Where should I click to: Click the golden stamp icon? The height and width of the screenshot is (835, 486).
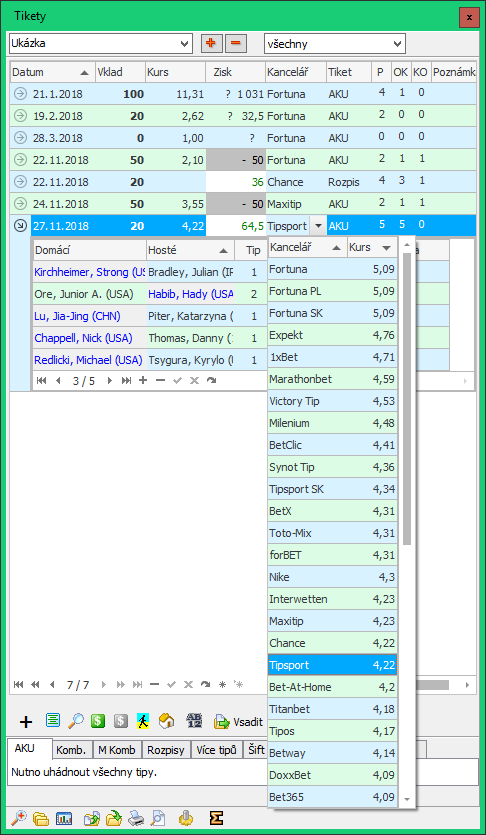[185, 818]
